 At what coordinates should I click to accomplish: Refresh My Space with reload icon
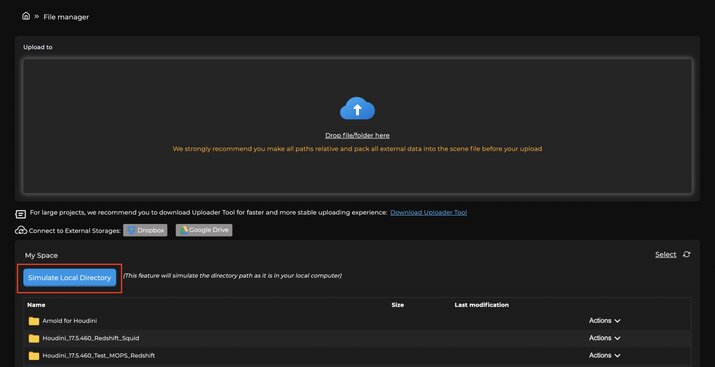[686, 254]
